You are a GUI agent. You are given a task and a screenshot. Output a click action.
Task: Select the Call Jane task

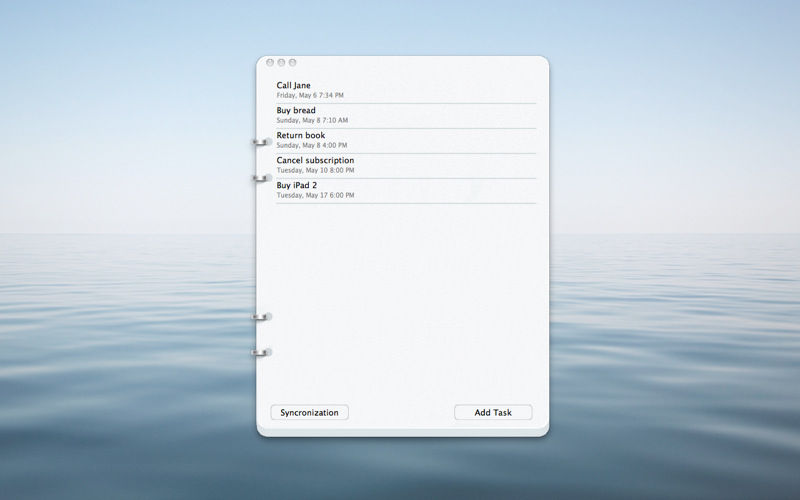[x=406, y=90]
